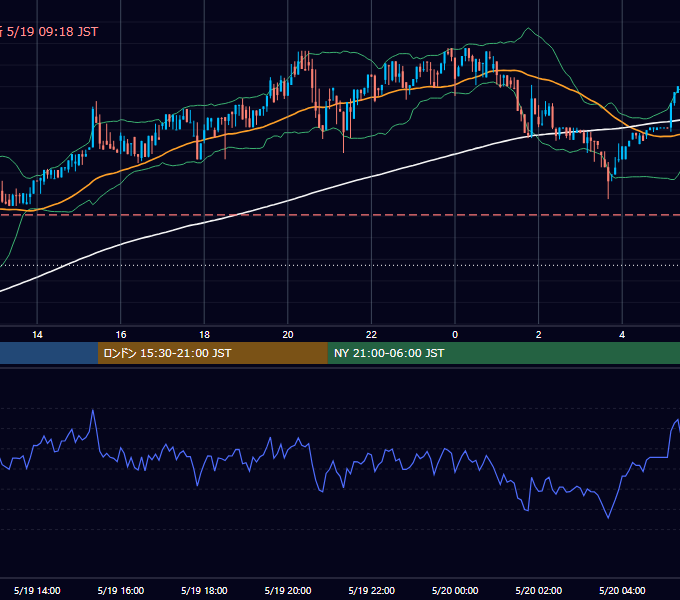
Task: Click the 5/19 14:00 date label
Action: [37, 590]
